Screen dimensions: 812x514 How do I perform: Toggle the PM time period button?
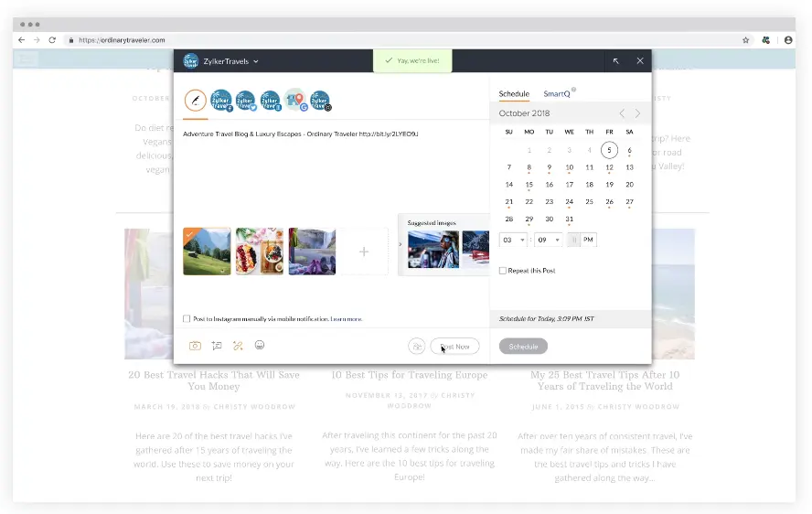click(x=588, y=240)
